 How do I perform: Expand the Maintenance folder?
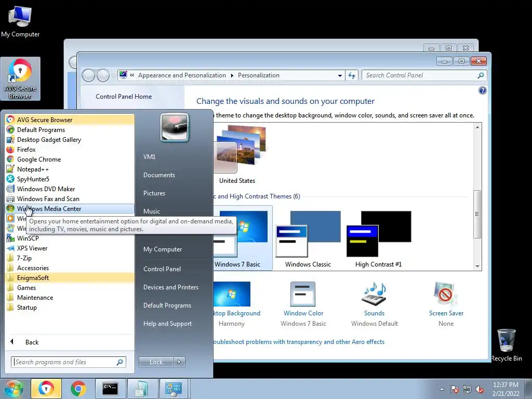point(70,297)
